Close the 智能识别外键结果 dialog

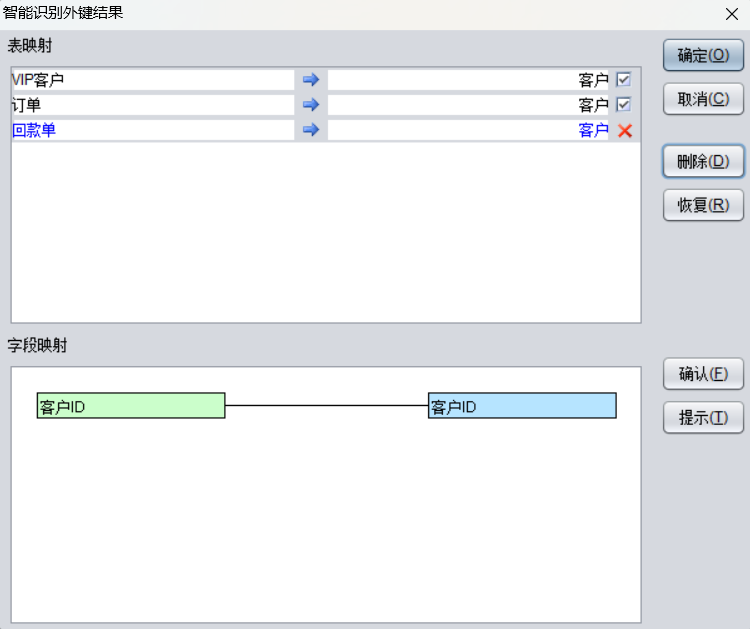point(731,14)
